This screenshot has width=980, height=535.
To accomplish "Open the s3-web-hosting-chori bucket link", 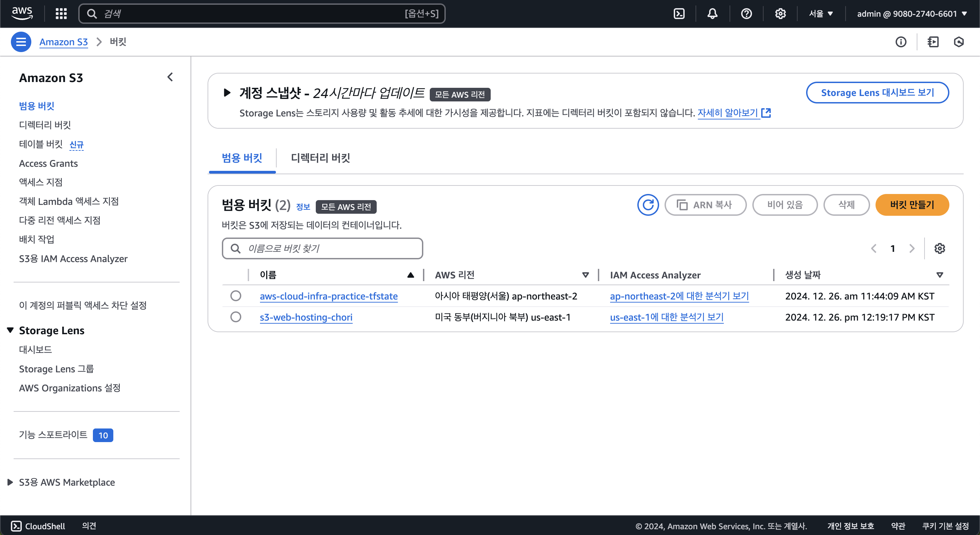I will point(306,317).
